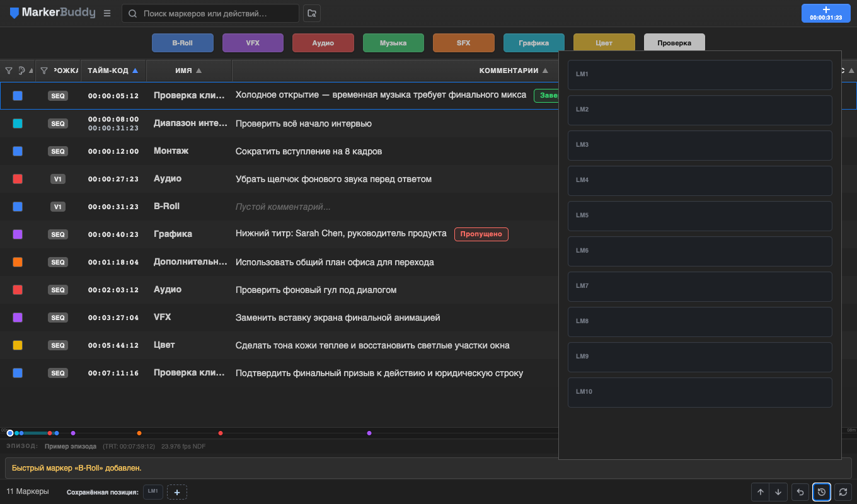The width and height of the screenshot is (857, 504).
Task: Click the empty comment placeholder Пустой комментарий
Action: (x=283, y=207)
